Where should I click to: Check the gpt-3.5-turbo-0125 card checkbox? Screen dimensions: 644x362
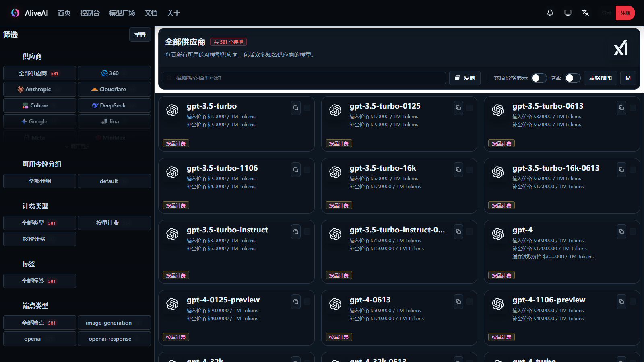[470, 108]
